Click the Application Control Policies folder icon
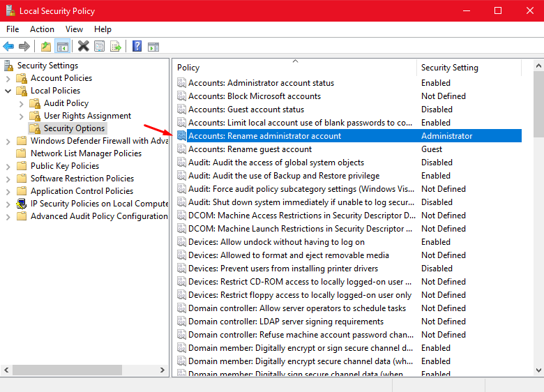The height and width of the screenshot is (392, 544). tap(22, 191)
